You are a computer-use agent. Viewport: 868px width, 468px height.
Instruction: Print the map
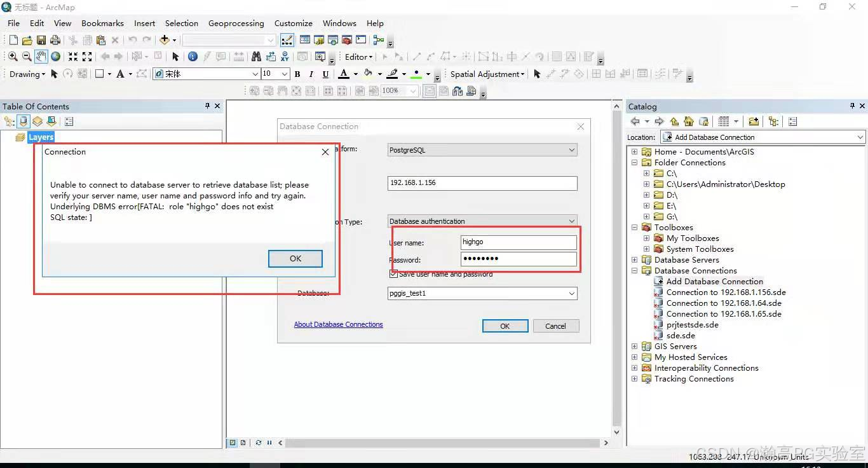coord(55,40)
